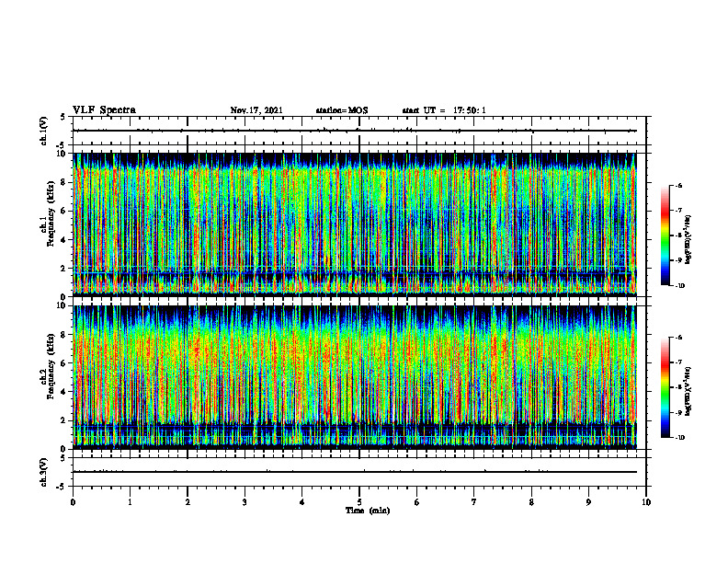Click the time axis tick label '2'
Screen dimensions: 728x563
pyautogui.click(x=188, y=502)
